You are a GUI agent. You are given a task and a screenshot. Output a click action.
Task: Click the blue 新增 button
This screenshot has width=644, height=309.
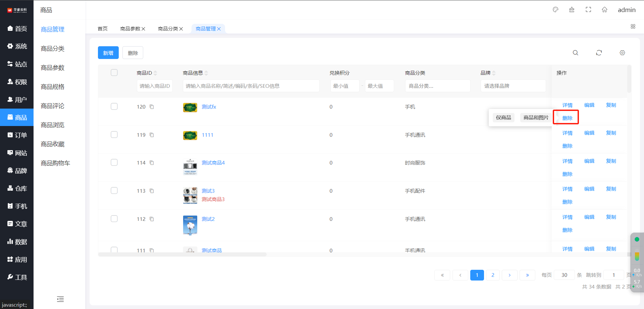[x=108, y=53]
